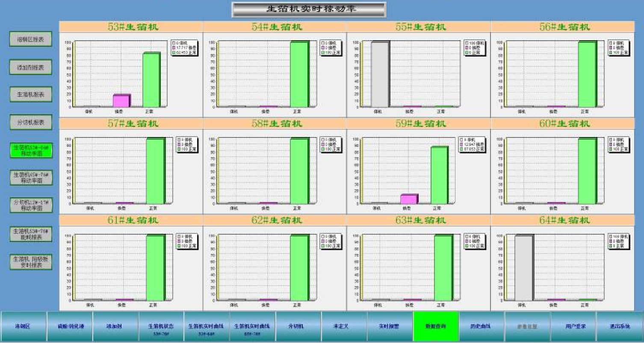644x343 pixels.
Task: Click the 55#生箔机 chart header
Action: pyautogui.click(x=418, y=27)
